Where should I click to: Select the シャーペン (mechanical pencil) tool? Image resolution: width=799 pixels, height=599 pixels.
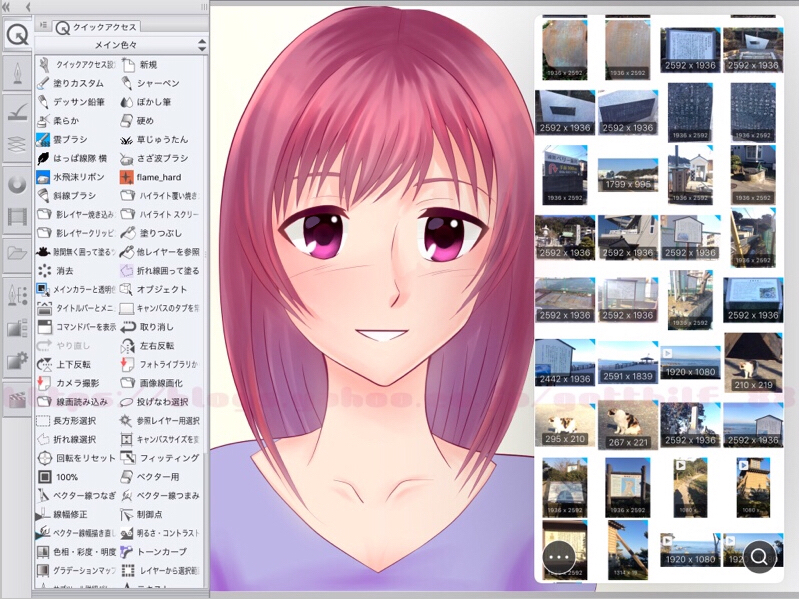(x=158, y=83)
